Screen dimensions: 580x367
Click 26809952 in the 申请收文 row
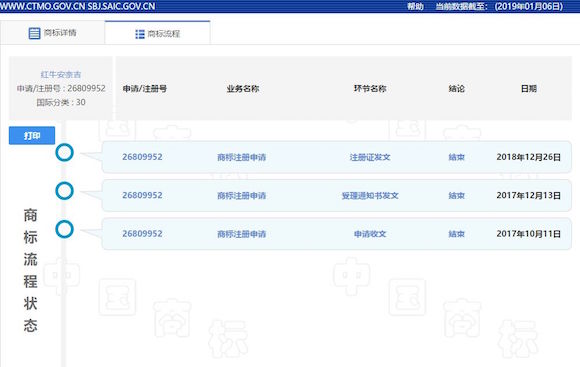coord(142,234)
